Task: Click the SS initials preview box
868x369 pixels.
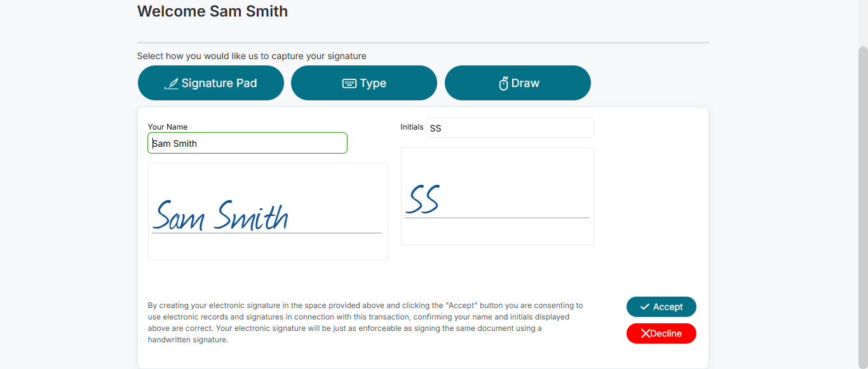Action: tap(497, 196)
